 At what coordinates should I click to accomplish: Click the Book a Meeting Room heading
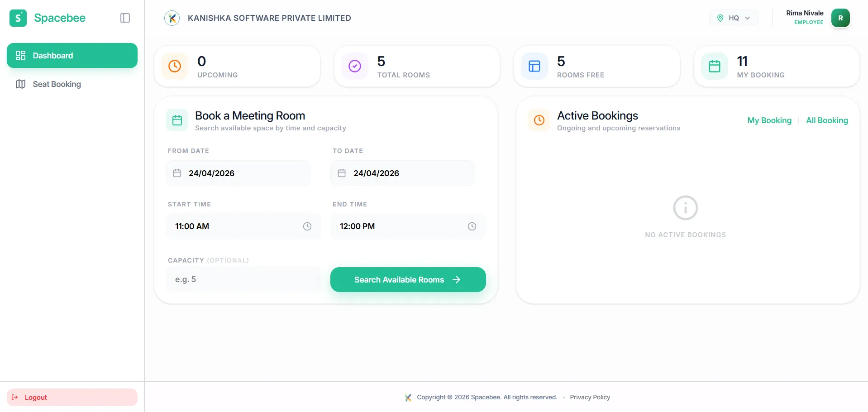[x=250, y=116]
